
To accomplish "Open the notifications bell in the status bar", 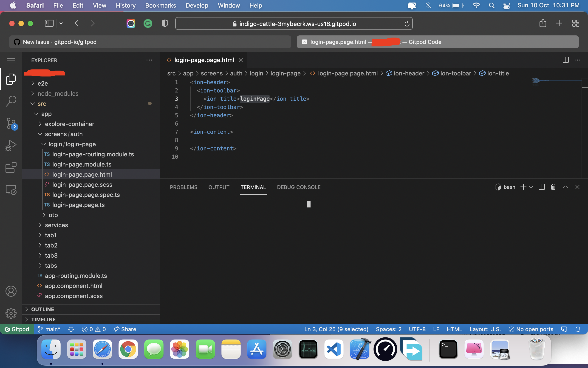I will (x=578, y=329).
